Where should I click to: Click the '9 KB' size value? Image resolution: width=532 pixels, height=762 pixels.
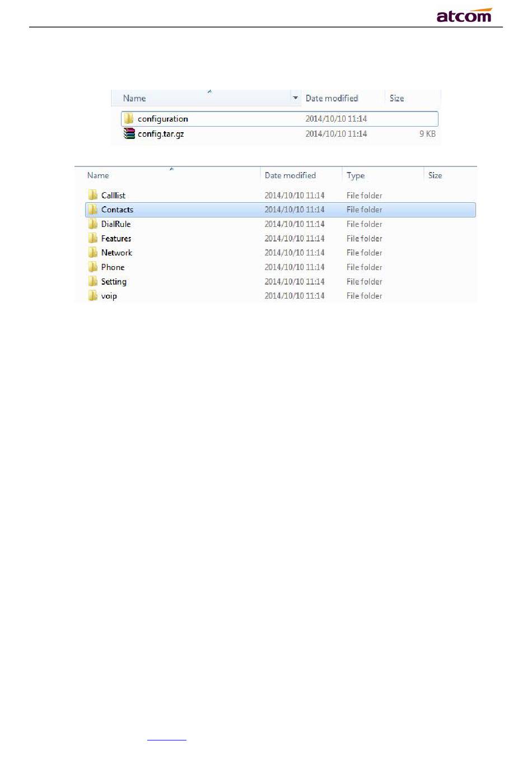[x=427, y=134]
